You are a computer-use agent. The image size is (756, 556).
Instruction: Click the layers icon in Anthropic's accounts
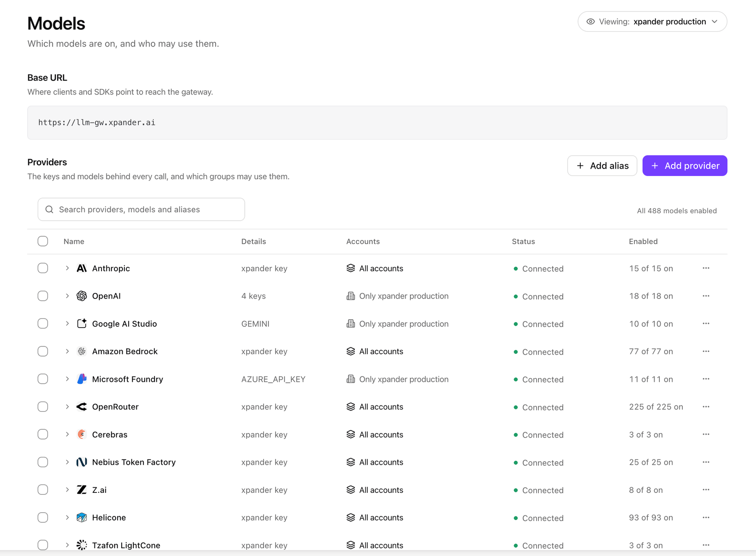pos(351,268)
